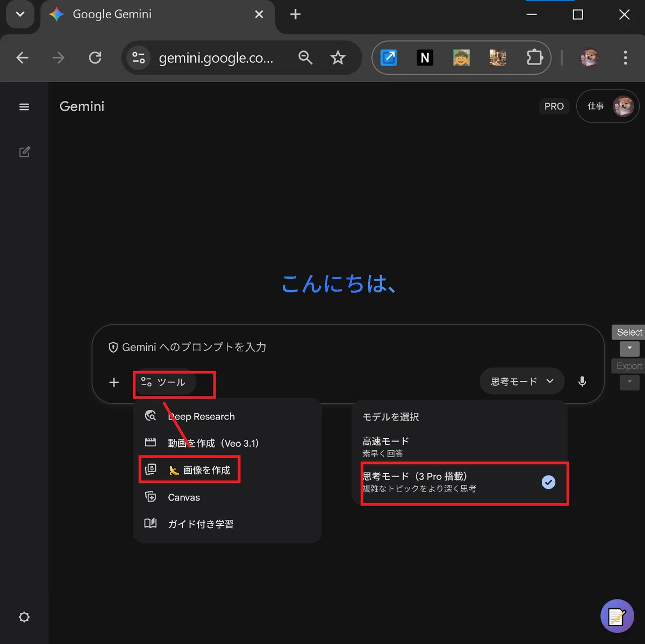Expand the dropdown arrow below Select

point(629,348)
